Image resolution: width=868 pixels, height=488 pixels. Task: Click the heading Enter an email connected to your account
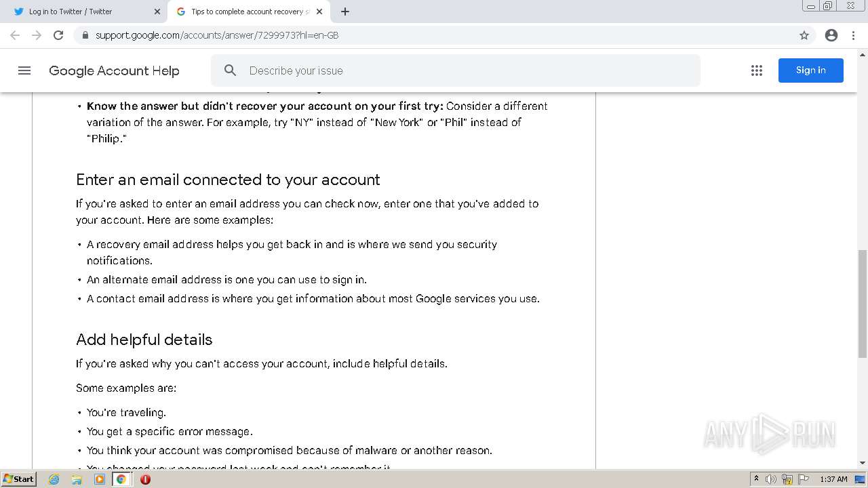(x=228, y=180)
